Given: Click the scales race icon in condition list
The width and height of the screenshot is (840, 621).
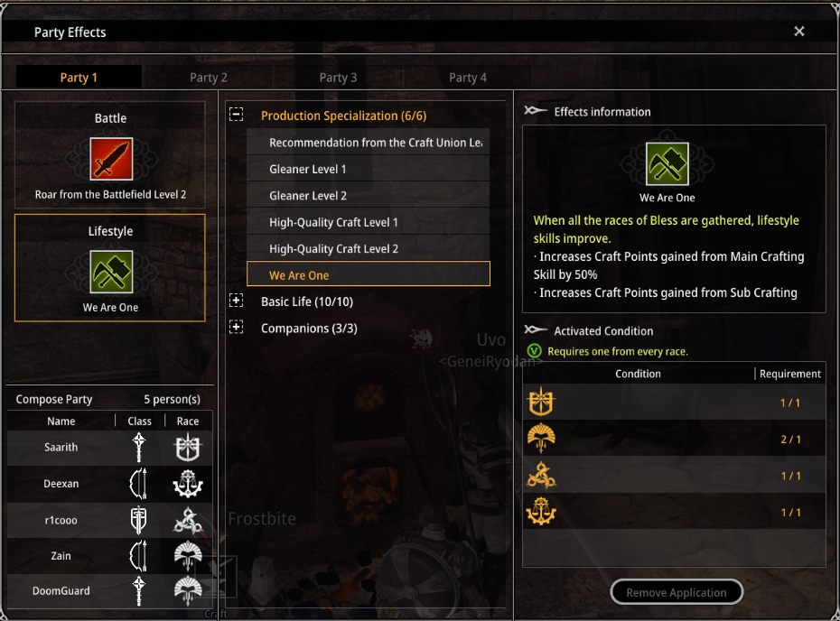Looking at the screenshot, I should pyautogui.click(x=541, y=512).
